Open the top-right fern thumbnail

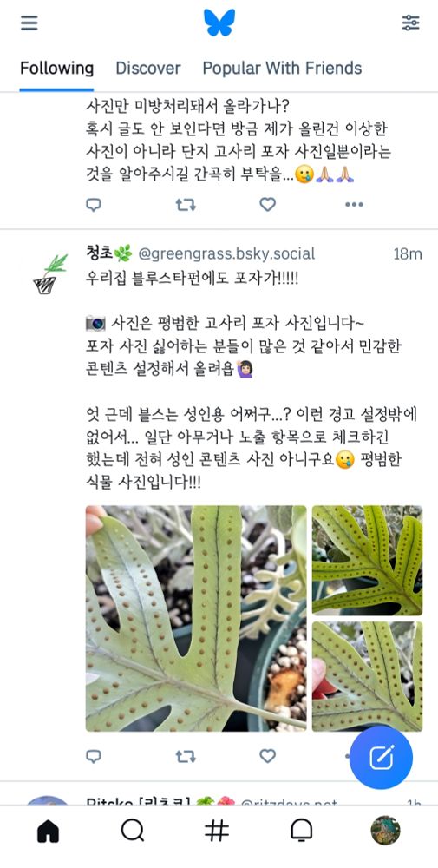(367, 560)
